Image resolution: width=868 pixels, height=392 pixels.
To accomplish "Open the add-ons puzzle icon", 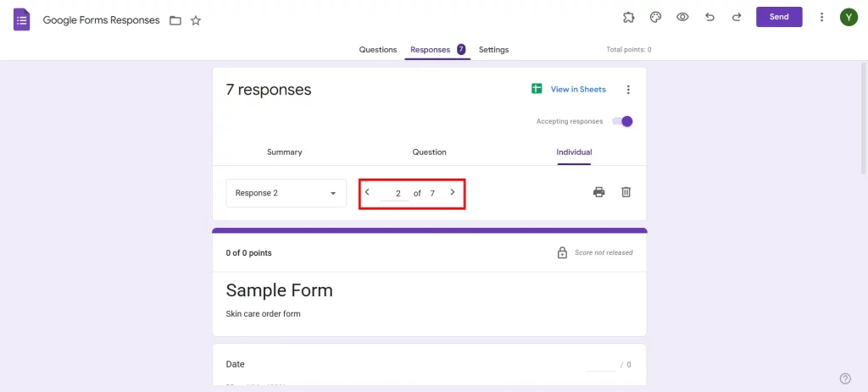I will (628, 17).
